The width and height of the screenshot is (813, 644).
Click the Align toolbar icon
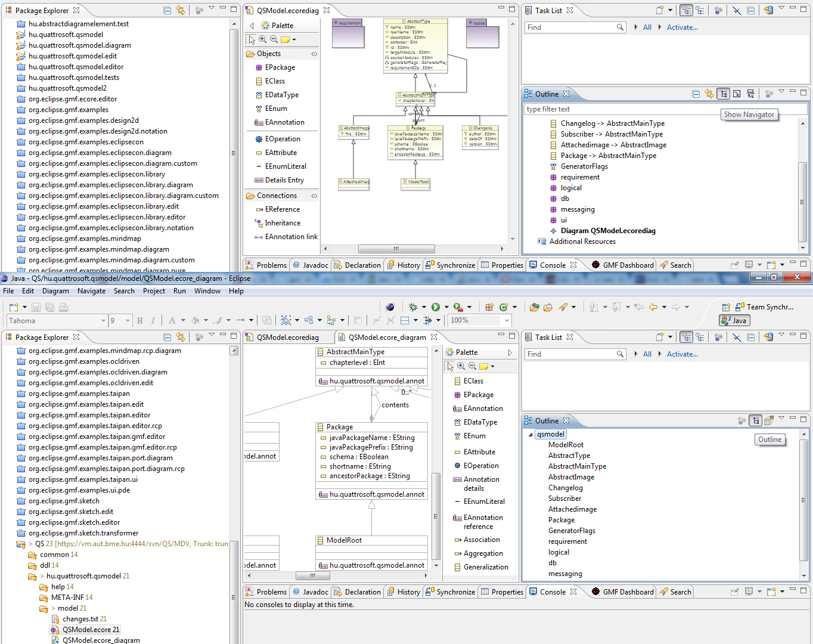331,320
